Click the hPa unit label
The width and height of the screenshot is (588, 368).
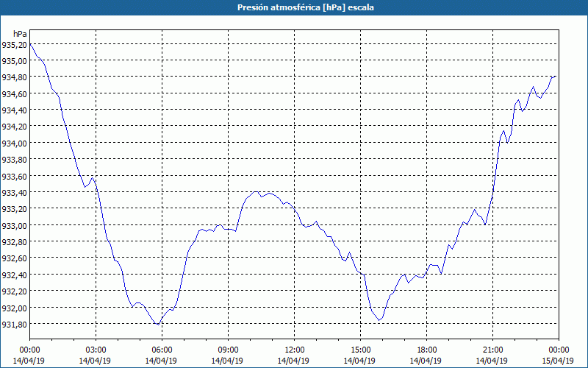click(20, 34)
